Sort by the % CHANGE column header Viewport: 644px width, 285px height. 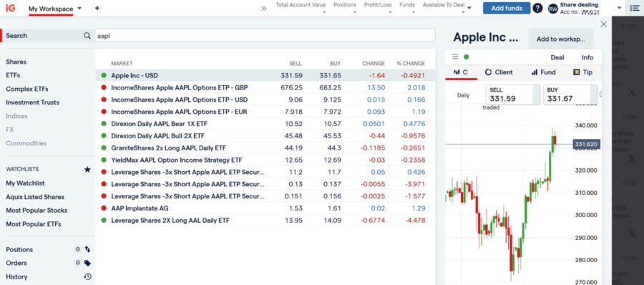tap(411, 63)
